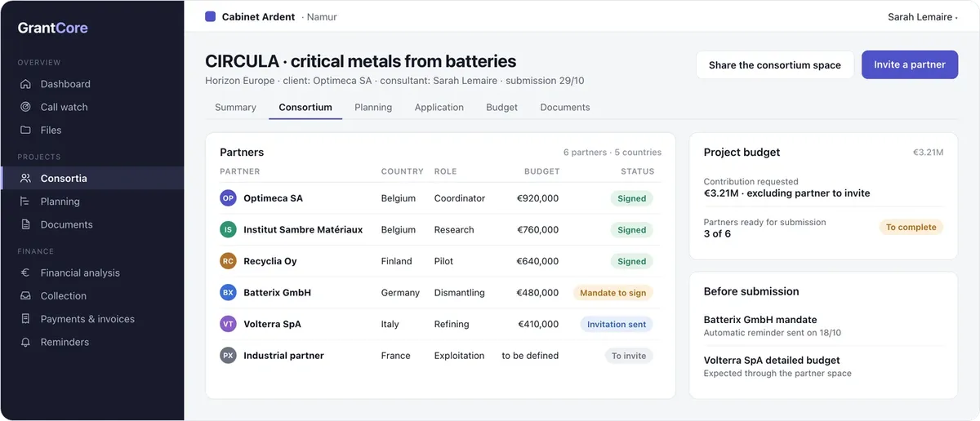Click the STATUS column header
The width and height of the screenshot is (980, 421).
637,172
